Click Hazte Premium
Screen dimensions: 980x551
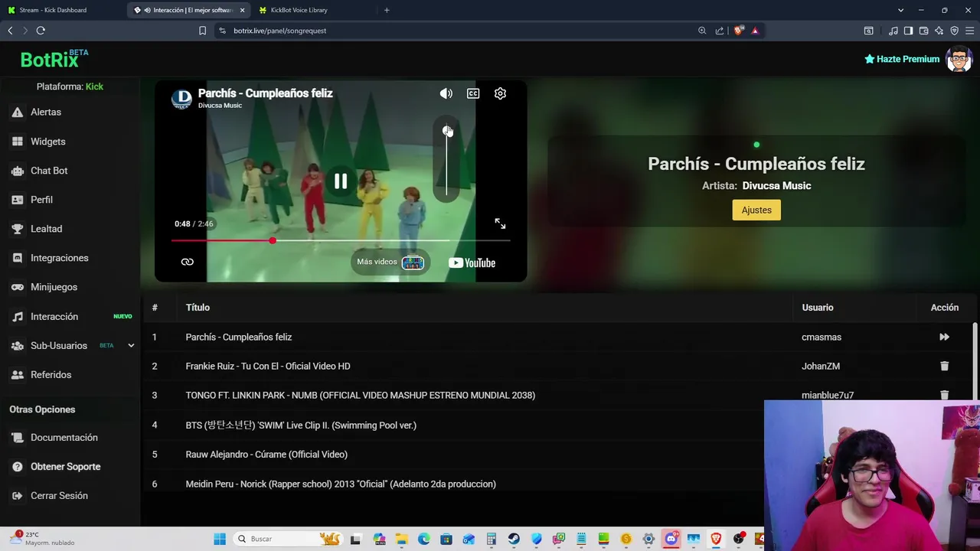[902, 59]
